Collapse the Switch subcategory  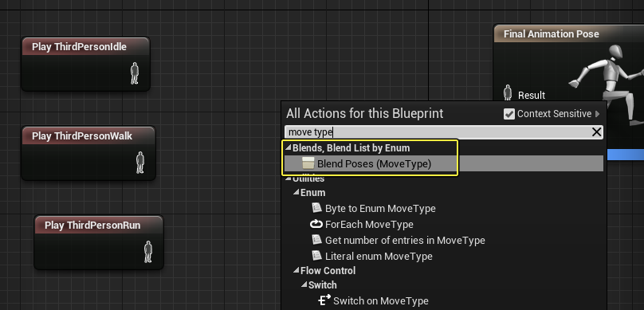(304, 284)
